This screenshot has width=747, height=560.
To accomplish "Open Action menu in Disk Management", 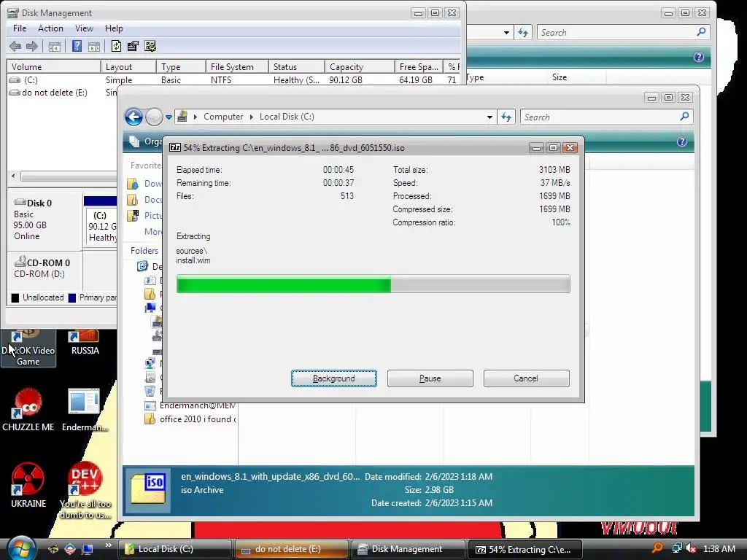I will coord(50,28).
